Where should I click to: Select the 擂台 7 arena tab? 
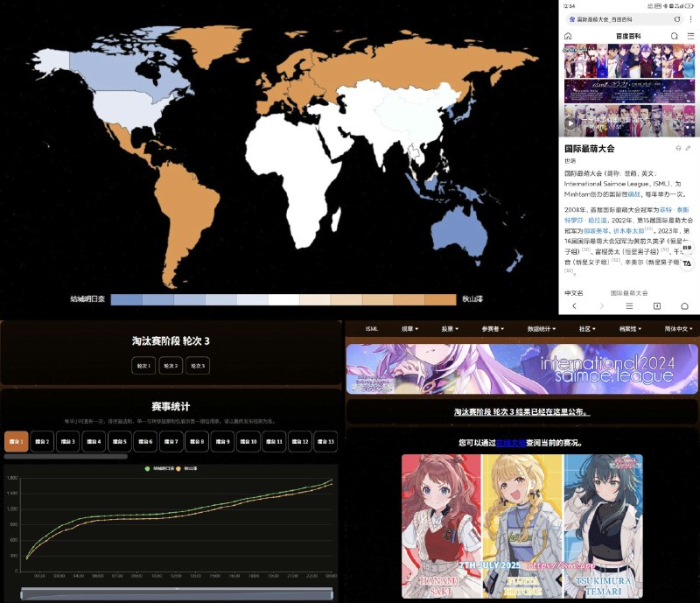pyautogui.click(x=171, y=442)
